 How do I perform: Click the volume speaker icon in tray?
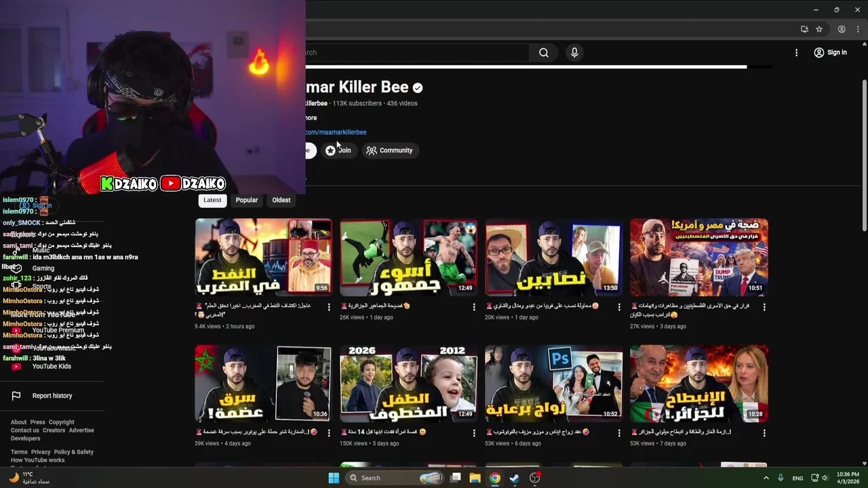(x=825, y=478)
